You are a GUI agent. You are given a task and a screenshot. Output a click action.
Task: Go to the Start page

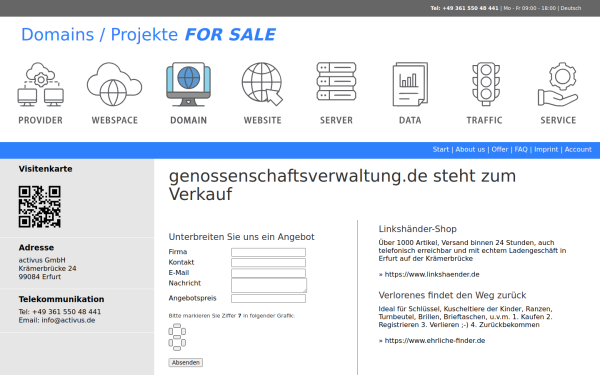[x=440, y=150]
